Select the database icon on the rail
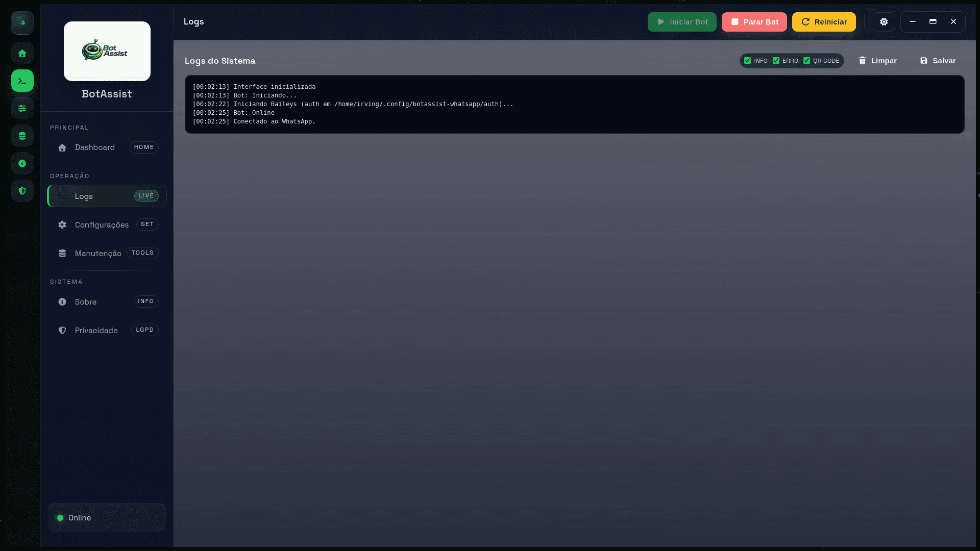Image resolution: width=980 pixels, height=551 pixels. coord(22,136)
